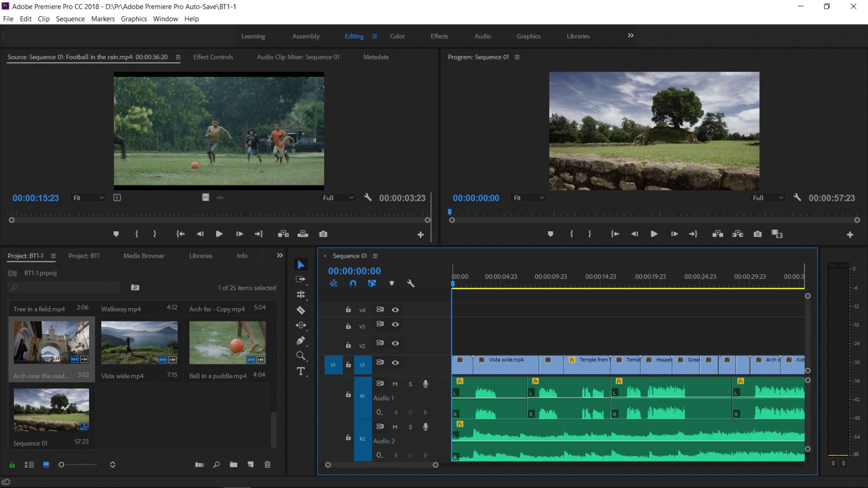Play the Program monitor sequence

(x=654, y=234)
